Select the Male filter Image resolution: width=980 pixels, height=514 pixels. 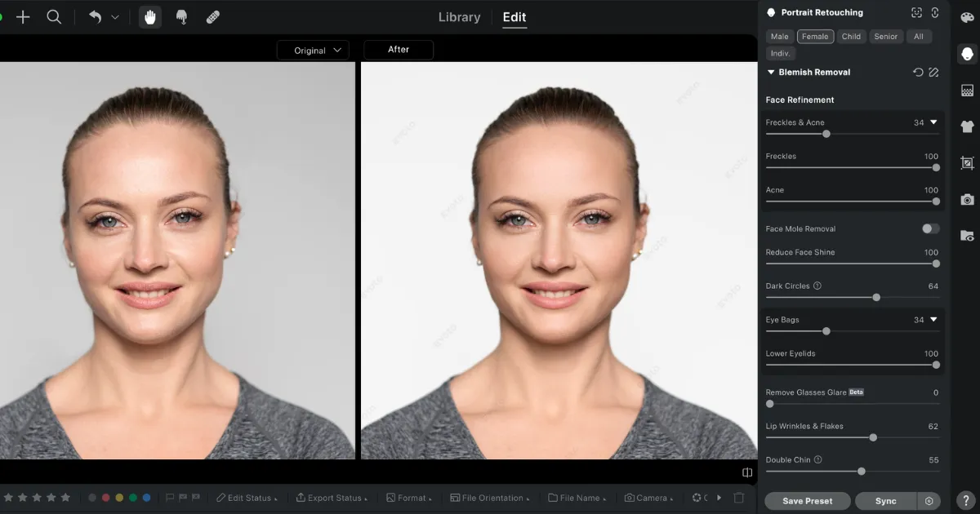780,37
